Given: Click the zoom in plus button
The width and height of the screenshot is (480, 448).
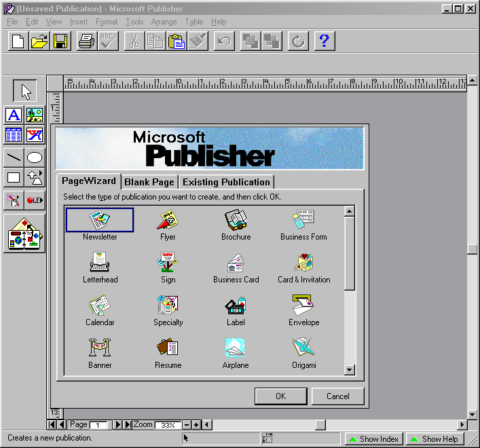Looking at the screenshot, I should (x=197, y=425).
